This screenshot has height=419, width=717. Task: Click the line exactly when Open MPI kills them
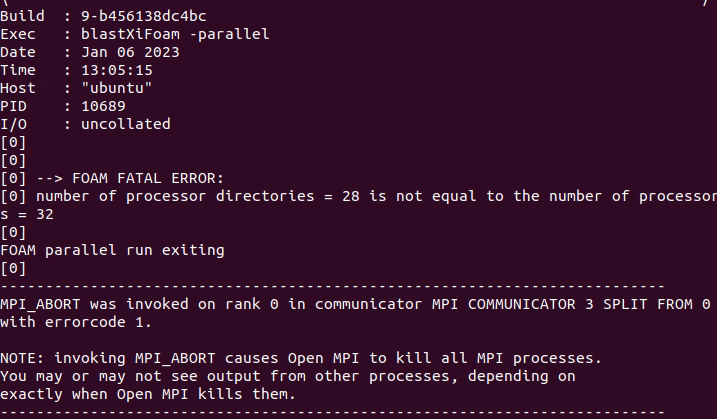coord(150,394)
